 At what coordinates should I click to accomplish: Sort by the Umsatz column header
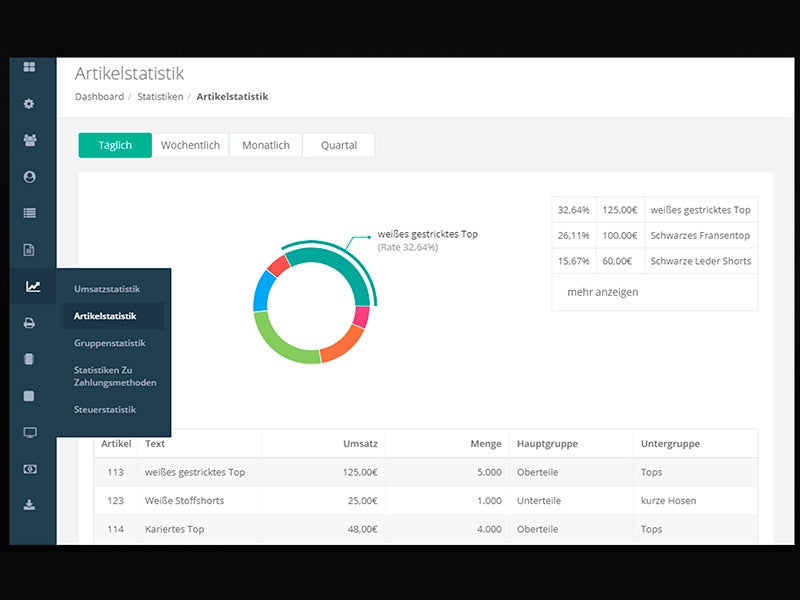[360, 444]
